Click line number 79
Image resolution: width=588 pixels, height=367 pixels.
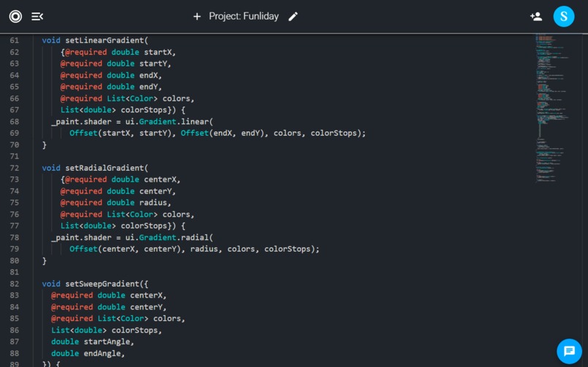tap(15, 249)
